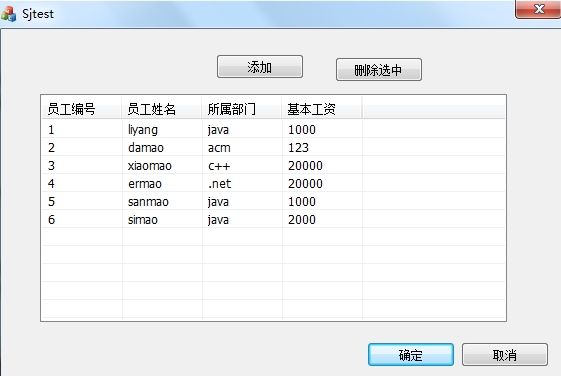Click java department in liyang row
The image size is (561, 376).
click(x=243, y=129)
